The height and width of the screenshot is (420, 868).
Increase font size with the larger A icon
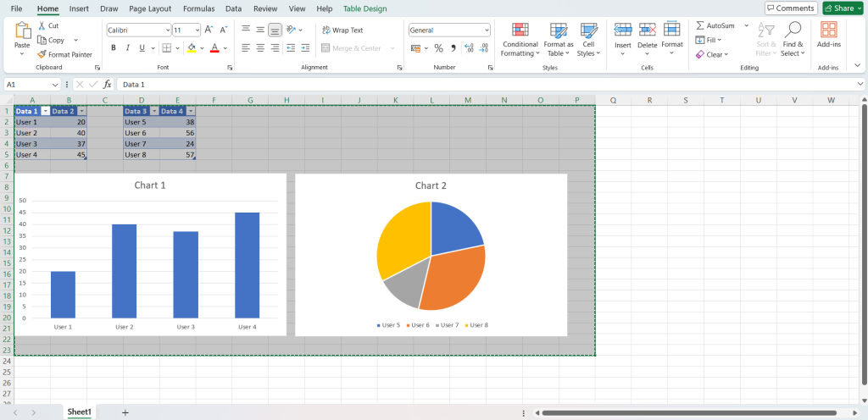(x=209, y=30)
